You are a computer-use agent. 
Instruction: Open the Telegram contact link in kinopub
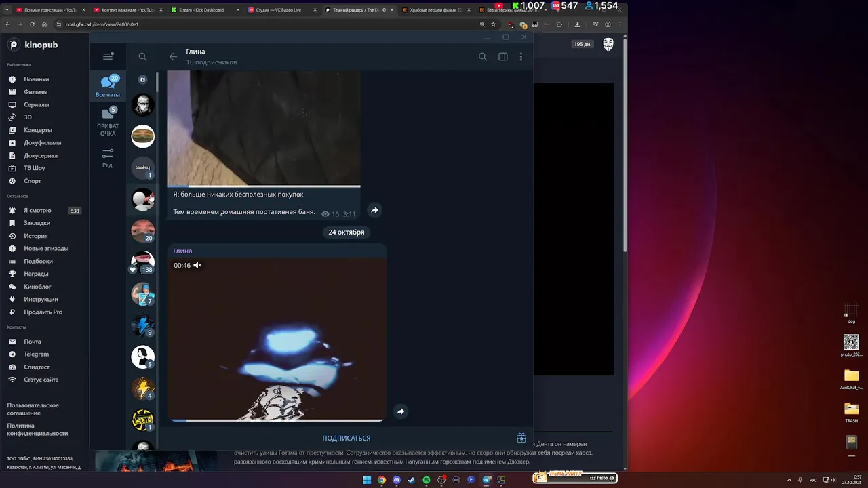click(x=36, y=354)
